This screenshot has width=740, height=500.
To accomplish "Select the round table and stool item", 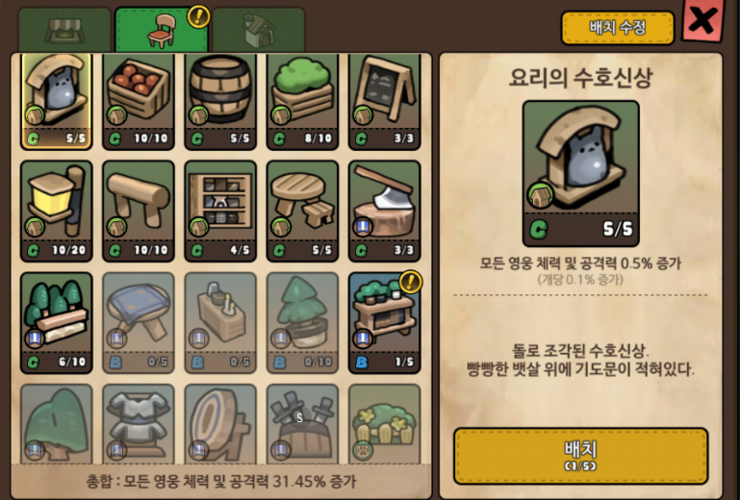I will point(303,211).
